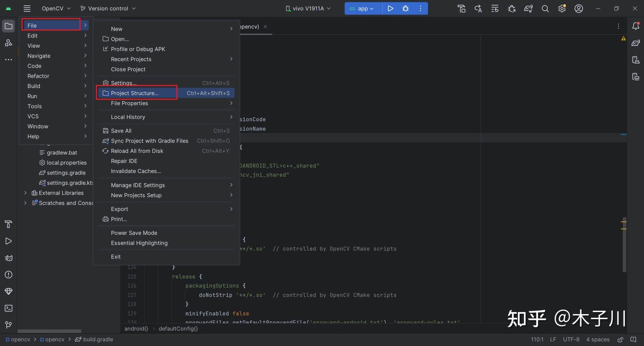Screen dimensions: 644x346
Task: Open the Recent Projects submenu
Action: [x=131, y=59]
